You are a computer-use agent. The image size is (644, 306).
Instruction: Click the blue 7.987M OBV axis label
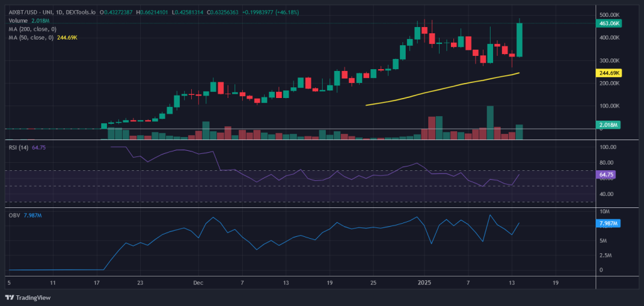[609, 224]
